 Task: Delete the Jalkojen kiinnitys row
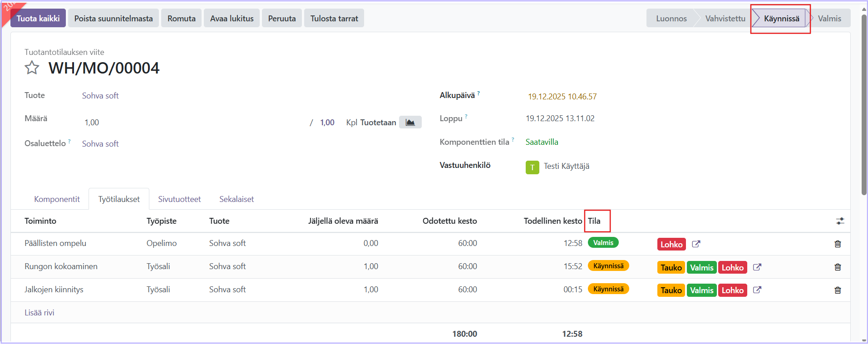(838, 290)
